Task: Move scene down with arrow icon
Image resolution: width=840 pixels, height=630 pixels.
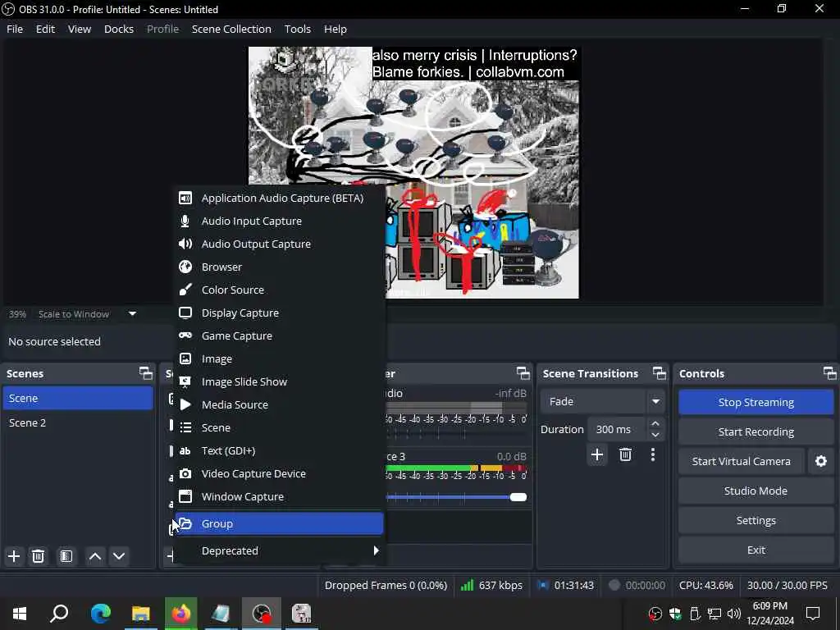Action: click(x=119, y=557)
